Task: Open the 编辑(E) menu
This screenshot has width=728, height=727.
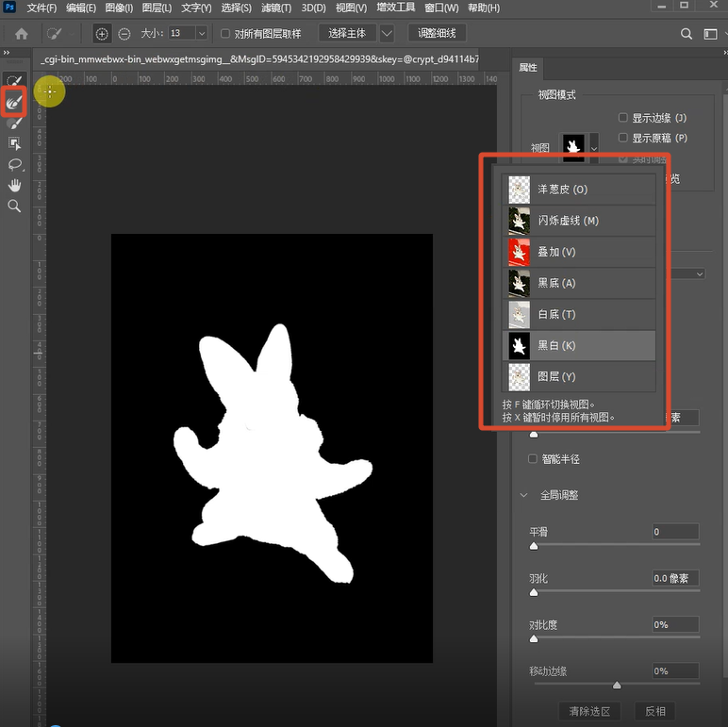Action: pyautogui.click(x=81, y=8)
